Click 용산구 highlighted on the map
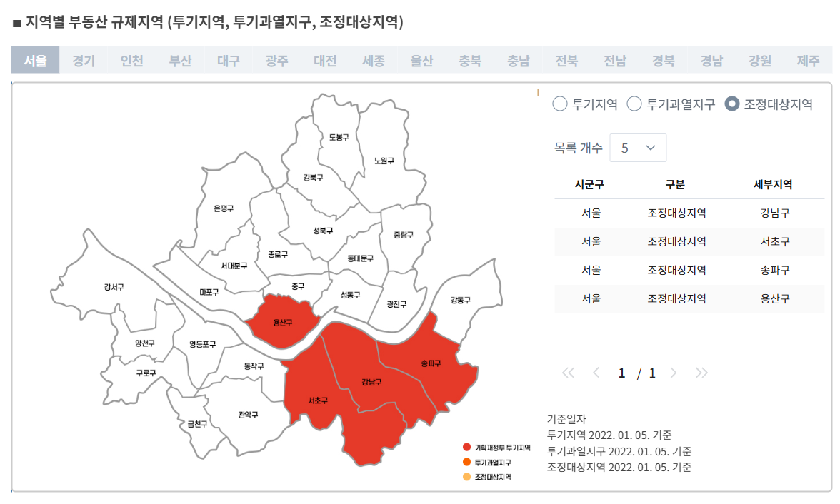The width and height of the screenshot is (840, 504). click(x=282, y=323)
